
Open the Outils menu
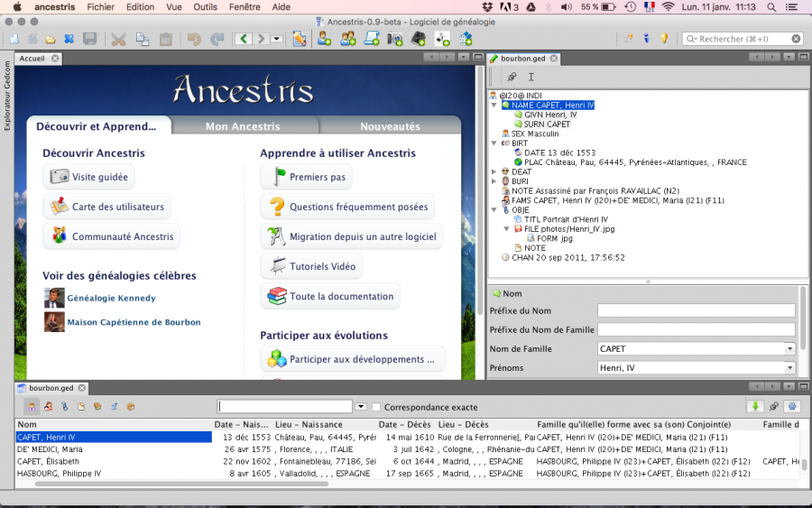205,6
